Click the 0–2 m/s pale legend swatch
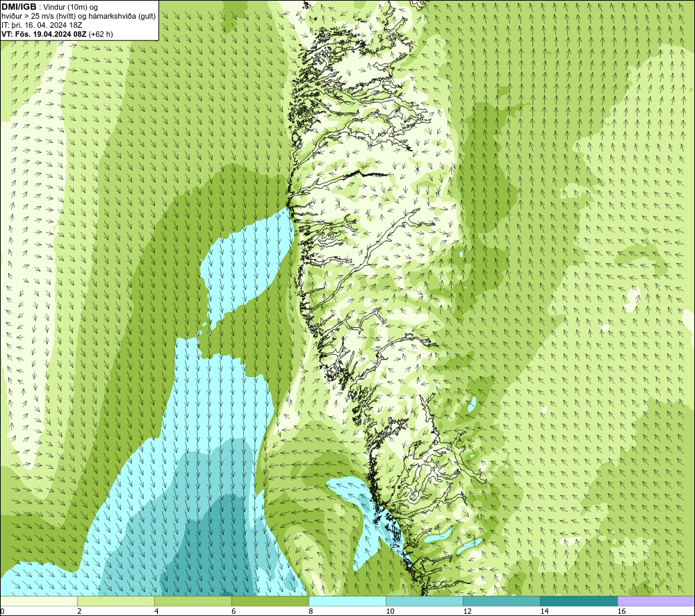Screen dimensions: 695x616 click(38, 601)
